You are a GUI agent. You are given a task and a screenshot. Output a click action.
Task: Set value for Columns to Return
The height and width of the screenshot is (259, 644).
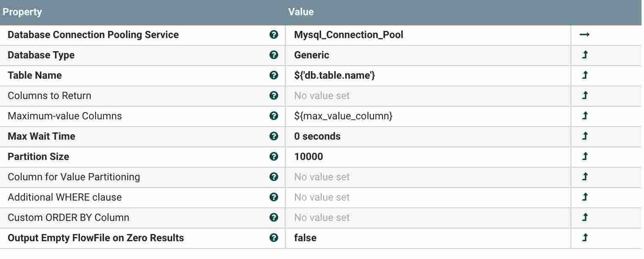pos(322,96)
